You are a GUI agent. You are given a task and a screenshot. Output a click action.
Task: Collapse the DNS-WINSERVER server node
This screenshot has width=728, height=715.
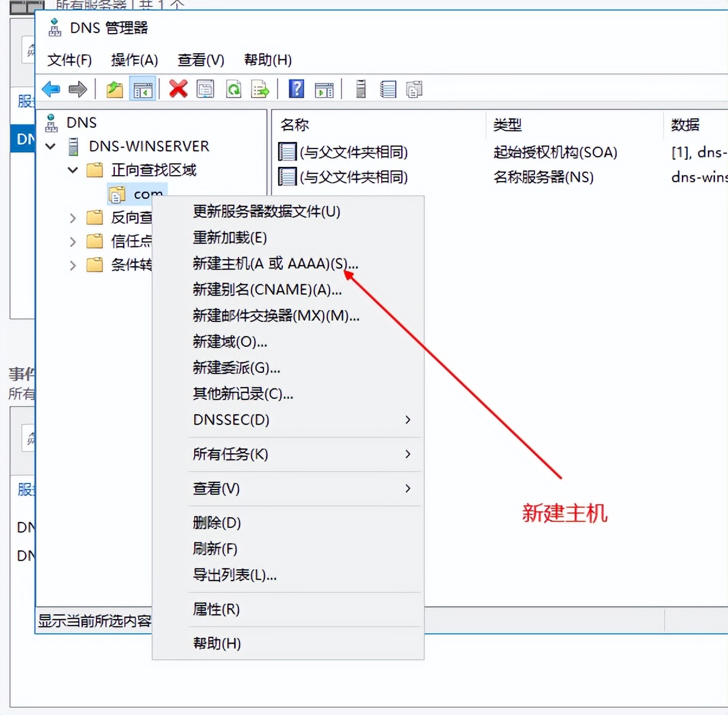50,146
